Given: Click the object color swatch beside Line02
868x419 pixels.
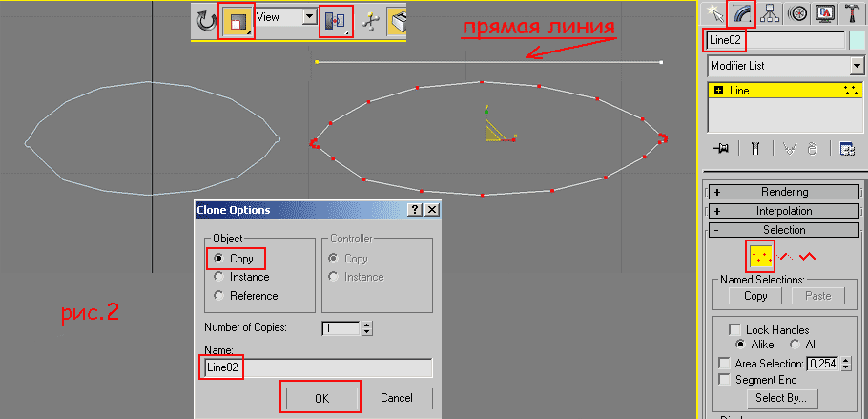Looking at the screenshot, I should [x=856, y=41].
